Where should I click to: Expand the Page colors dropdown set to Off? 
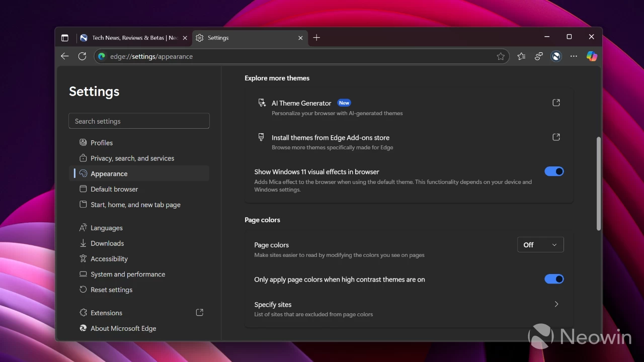[540, 245]
